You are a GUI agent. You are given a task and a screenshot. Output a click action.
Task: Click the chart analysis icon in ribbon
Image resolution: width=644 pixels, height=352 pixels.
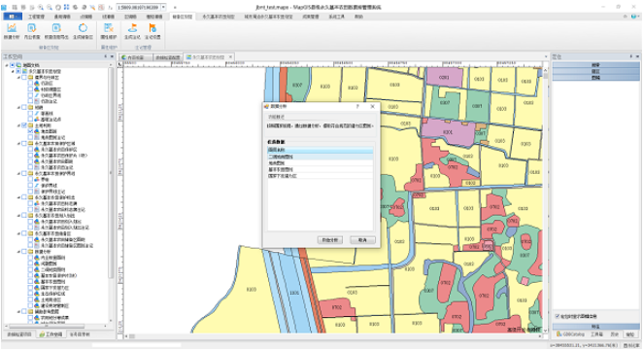coord(12,27)
